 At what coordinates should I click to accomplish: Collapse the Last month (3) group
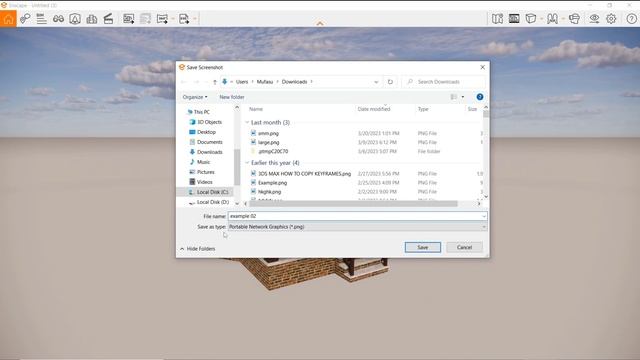click(x=247, y=122)
